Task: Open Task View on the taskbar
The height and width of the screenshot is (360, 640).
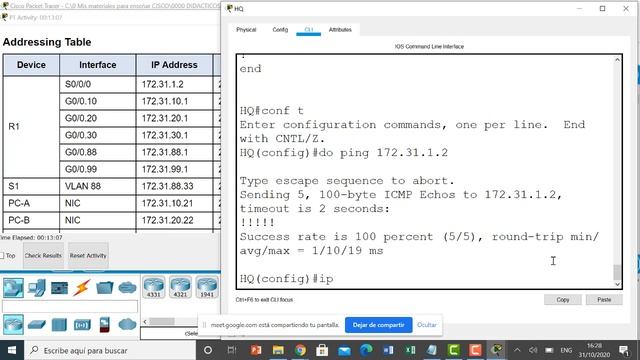Action: pyautogui.click(x=232, y=350)
